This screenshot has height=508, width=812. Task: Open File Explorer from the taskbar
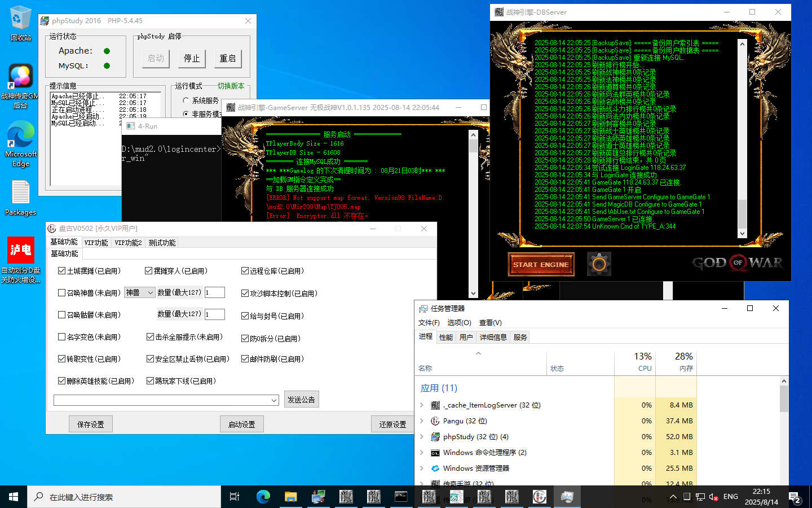tap(290, 497)
